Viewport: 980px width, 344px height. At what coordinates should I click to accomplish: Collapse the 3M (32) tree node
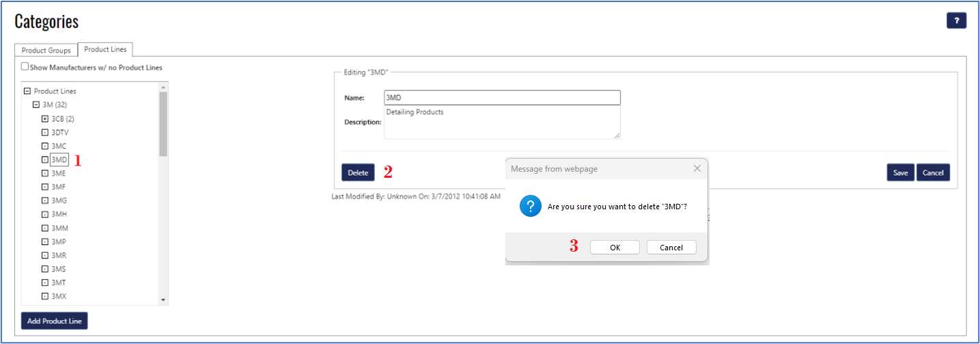(x=36, y=105)
